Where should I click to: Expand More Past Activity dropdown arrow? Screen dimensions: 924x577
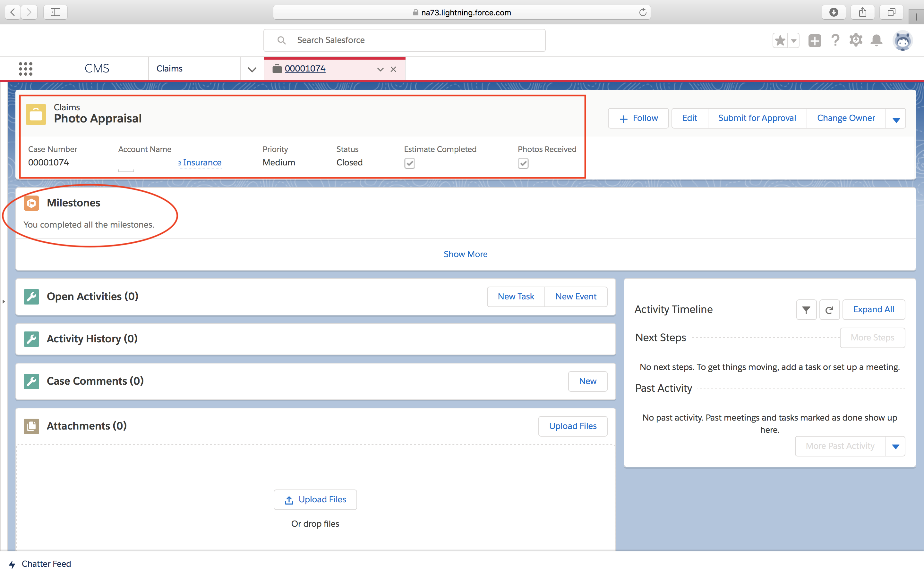[x=895, y=446]
